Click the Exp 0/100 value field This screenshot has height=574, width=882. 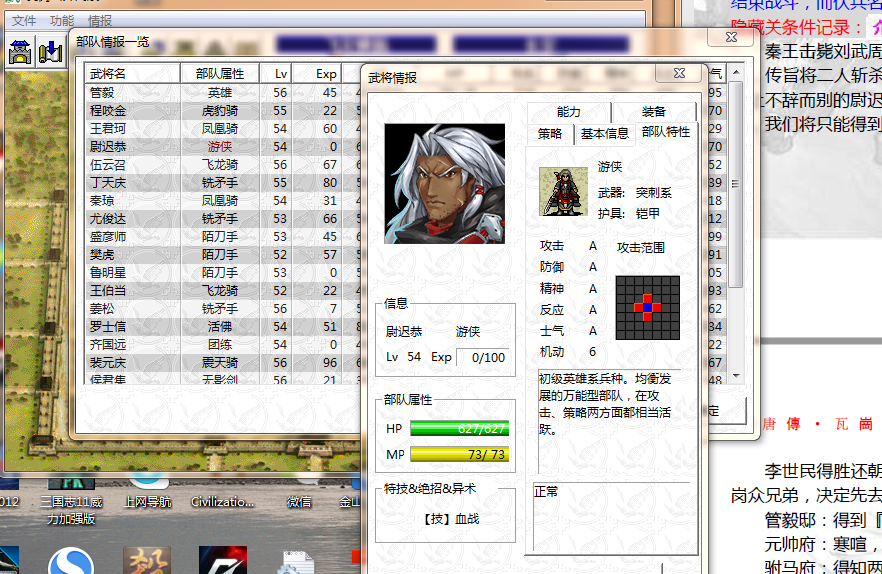tap(484, 357)
